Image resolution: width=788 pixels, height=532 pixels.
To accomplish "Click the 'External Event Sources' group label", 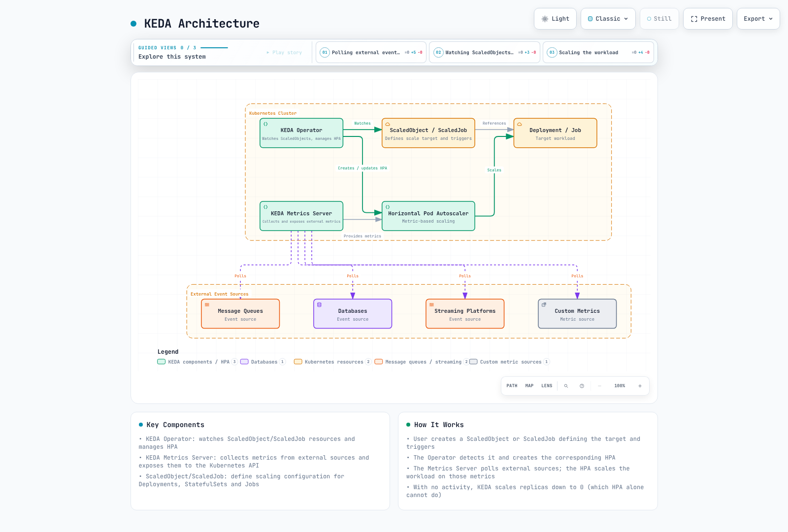I will pos(220,294).
